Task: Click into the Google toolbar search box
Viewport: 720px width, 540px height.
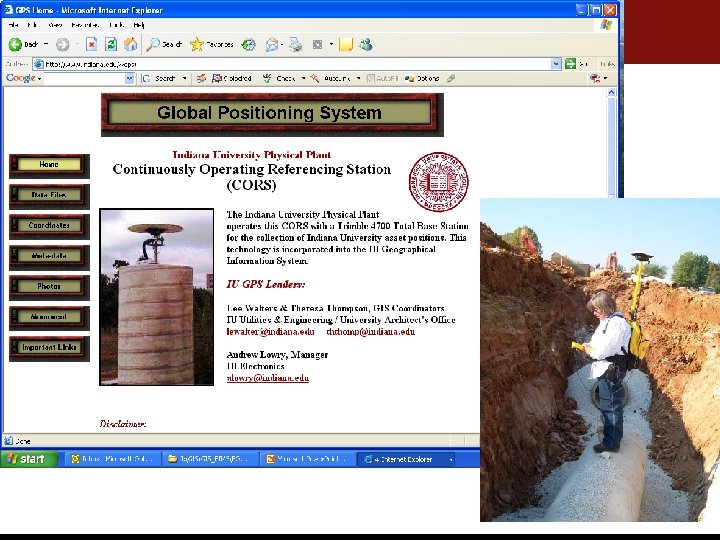Action: [84, 79]
